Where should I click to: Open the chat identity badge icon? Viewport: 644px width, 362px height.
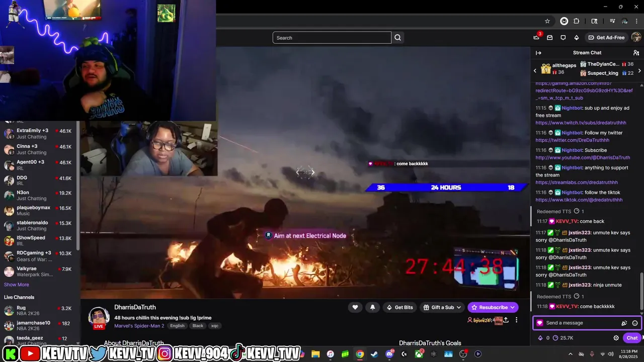pyautogui.click(x=540, y=323)
